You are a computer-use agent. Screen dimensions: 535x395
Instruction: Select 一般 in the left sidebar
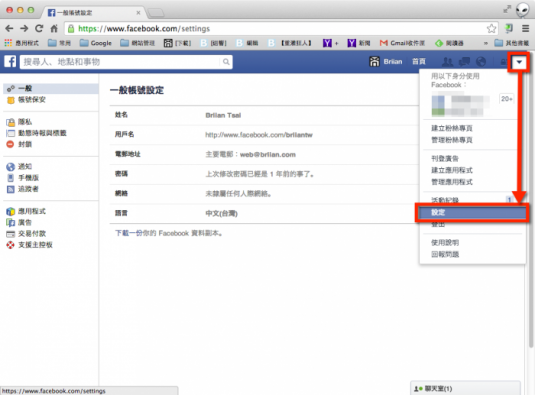coord(50,89)
